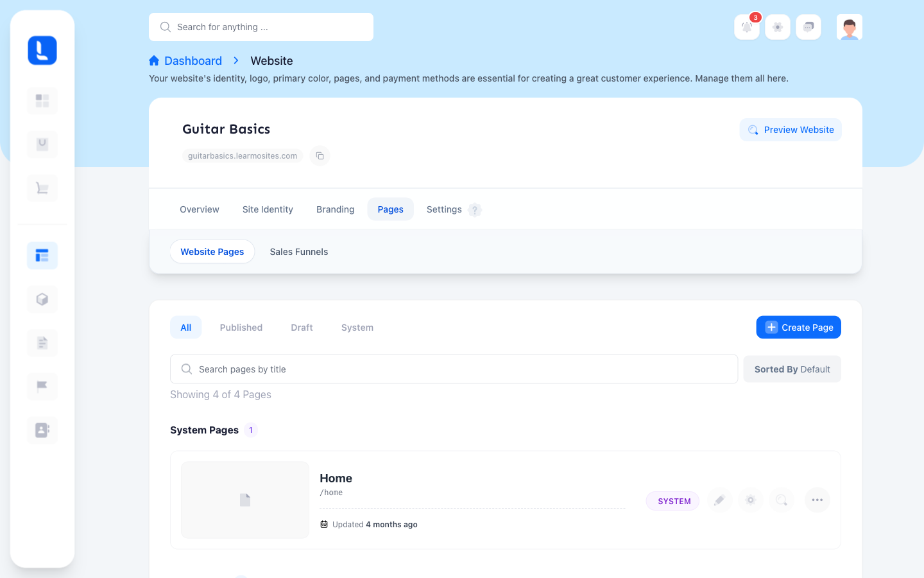Image resolution: width=924 pixels, height=578 pixels.
Task: Filter pages by System
Action: tap(357, 328)
